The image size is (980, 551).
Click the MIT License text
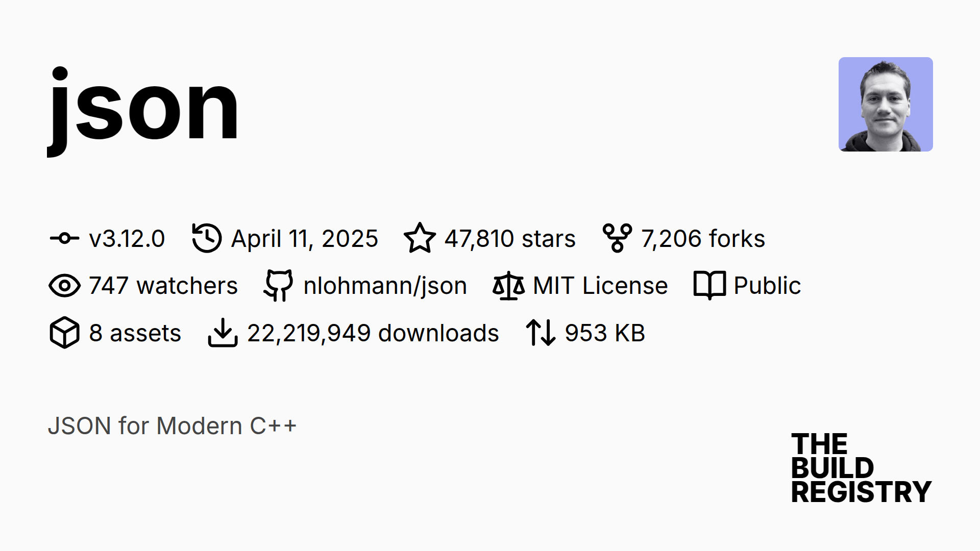tap(600, 286)
